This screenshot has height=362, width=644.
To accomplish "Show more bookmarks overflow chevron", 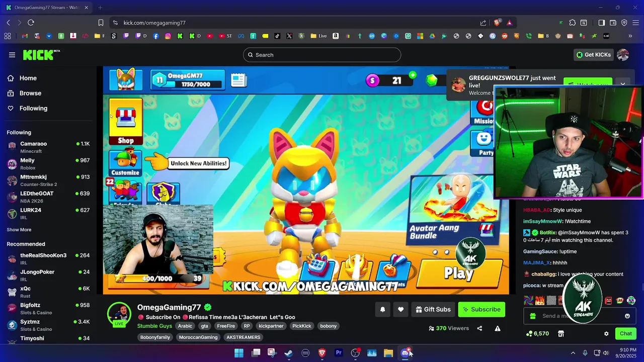I will pyautogui.click(x=630, y=36).
